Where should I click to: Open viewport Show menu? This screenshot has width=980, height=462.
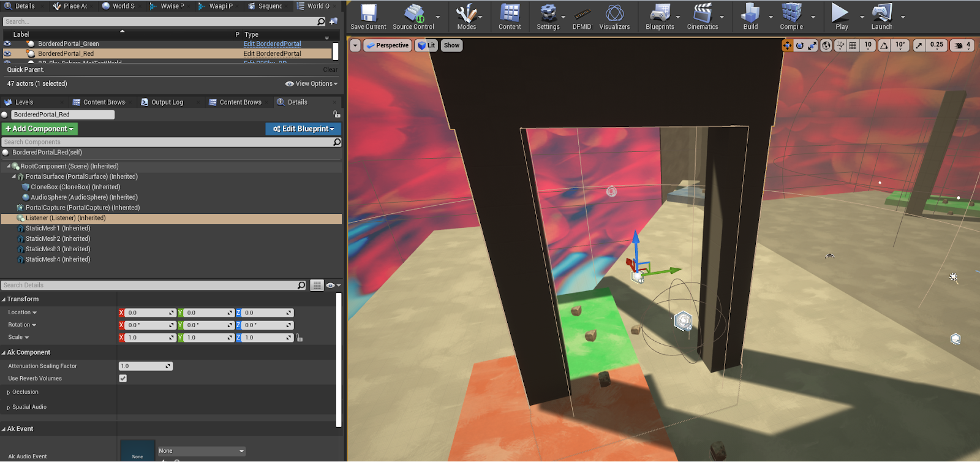pyautogui.click(x=451, y=45)
